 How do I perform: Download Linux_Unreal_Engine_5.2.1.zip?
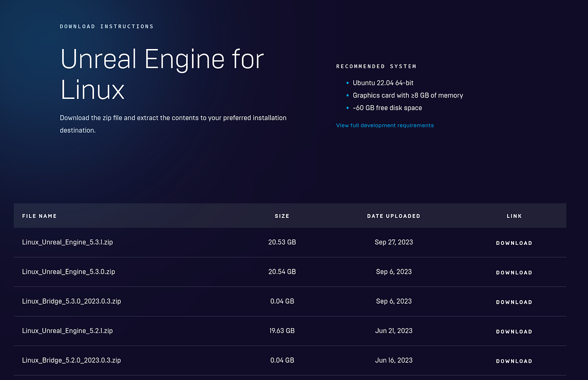[514, 332]
